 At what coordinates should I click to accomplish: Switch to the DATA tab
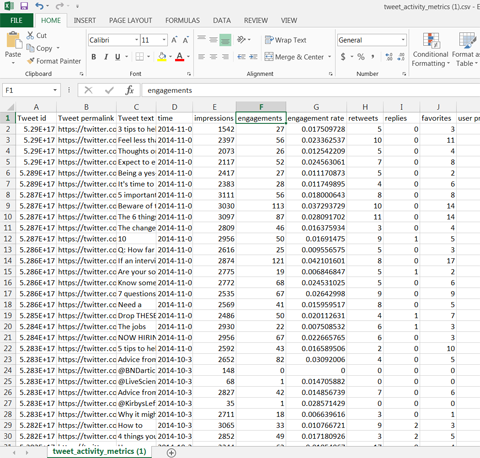[x=222, y=20]
